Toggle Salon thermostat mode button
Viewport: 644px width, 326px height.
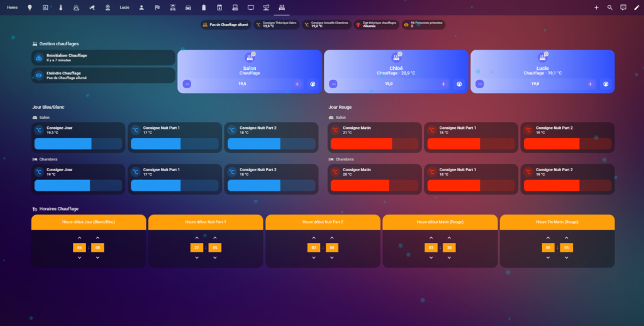313,84
